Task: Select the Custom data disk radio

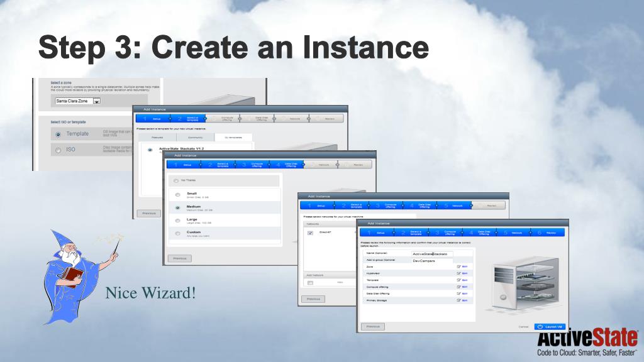Action: click(x=177, y=234)
